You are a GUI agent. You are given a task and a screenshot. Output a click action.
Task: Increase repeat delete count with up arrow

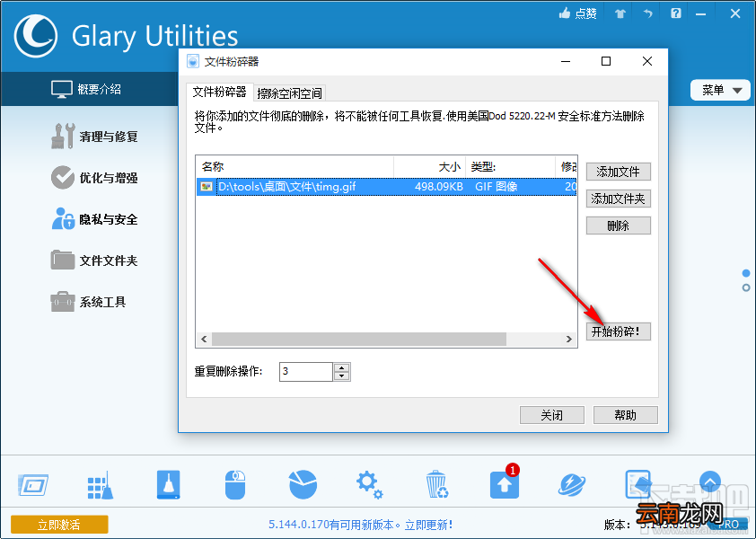[342, 367]
